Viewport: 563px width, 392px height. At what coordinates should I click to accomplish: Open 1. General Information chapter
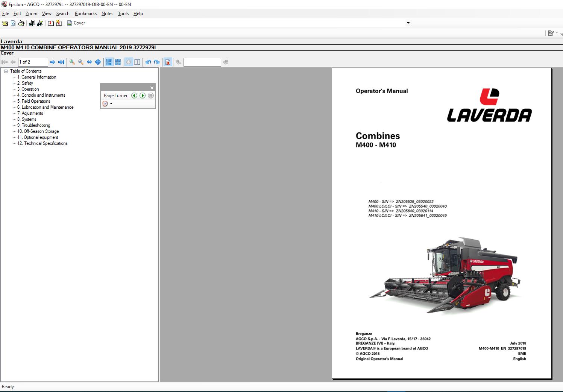pos(37,77)
